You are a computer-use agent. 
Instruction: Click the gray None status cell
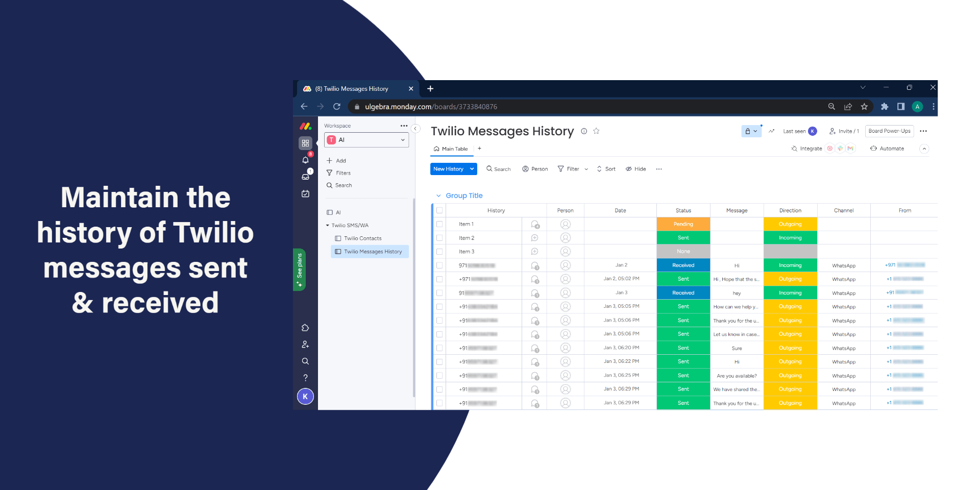tap(683, 252)
